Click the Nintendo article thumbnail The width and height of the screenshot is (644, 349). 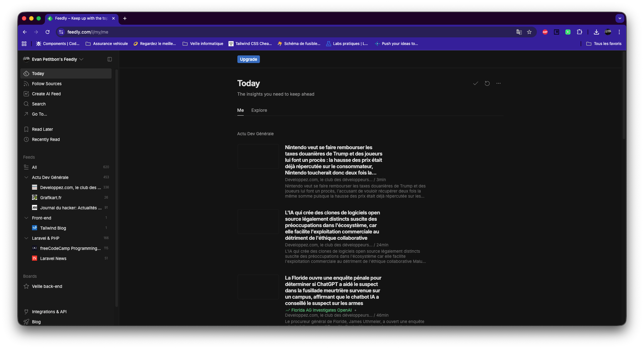258,156
